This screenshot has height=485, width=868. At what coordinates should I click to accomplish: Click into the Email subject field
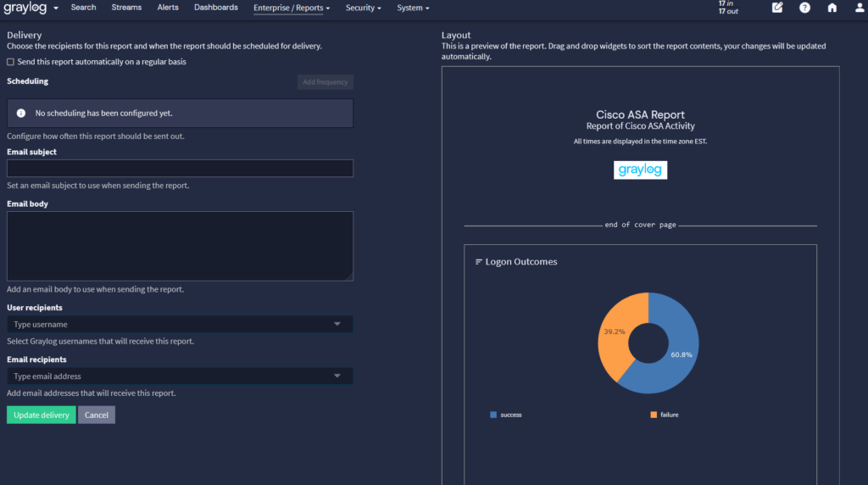point(180,169)
